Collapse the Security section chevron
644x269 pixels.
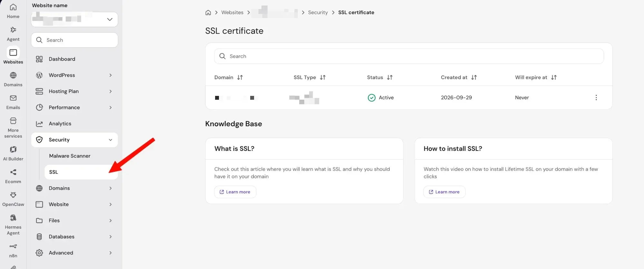point(110,140)
